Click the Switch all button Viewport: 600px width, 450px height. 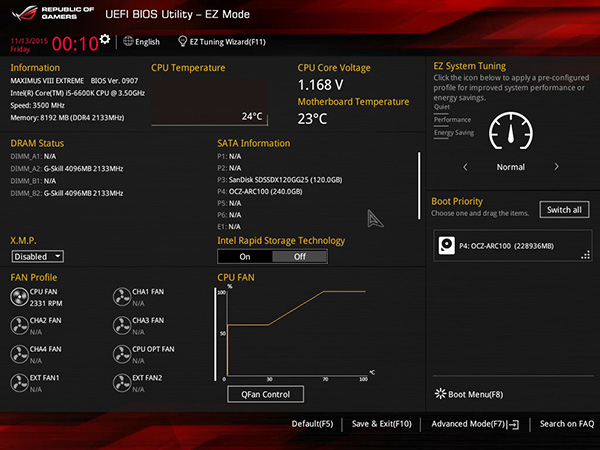tap(564, 210)
